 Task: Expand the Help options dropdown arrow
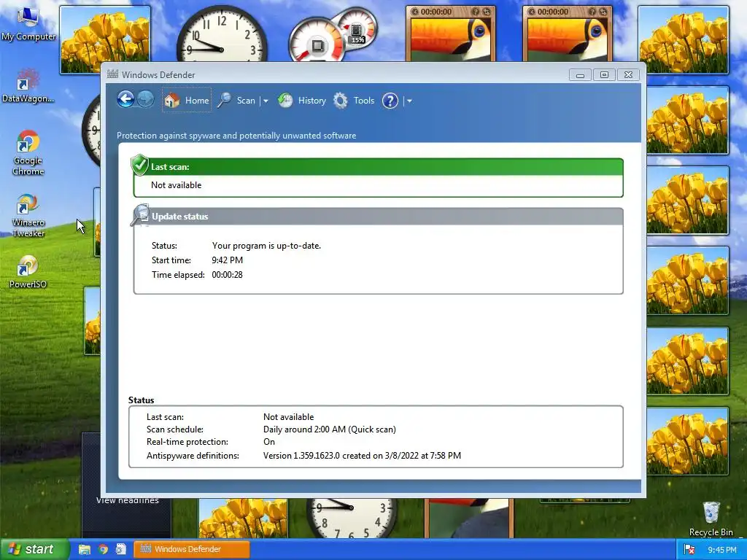[x=409, y=101]
